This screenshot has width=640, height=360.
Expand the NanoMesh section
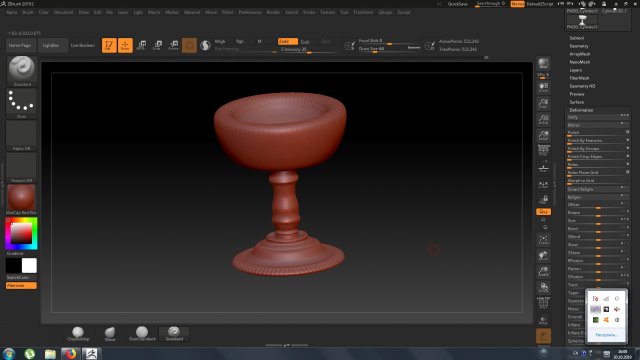point(580,62)
